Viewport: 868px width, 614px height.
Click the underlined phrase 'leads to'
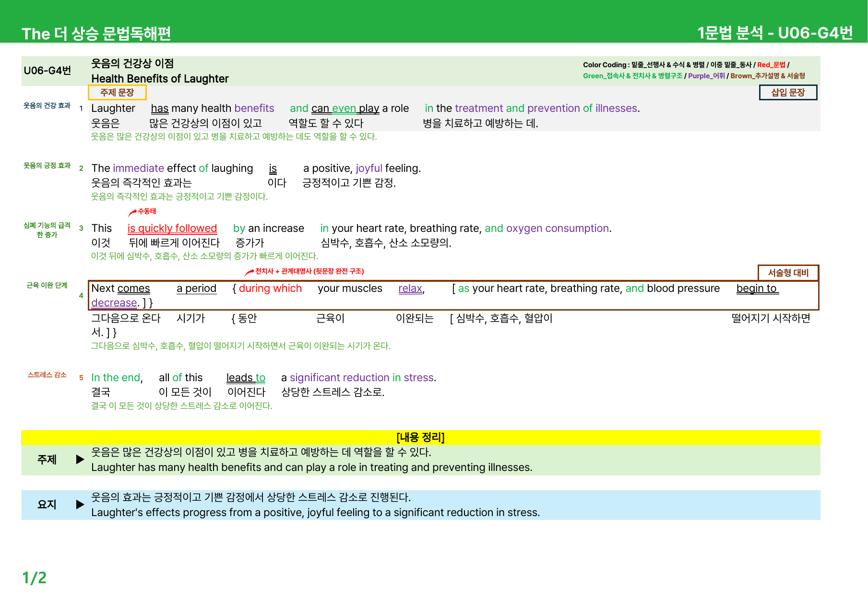pyautogui.click(x=246, y=378)
